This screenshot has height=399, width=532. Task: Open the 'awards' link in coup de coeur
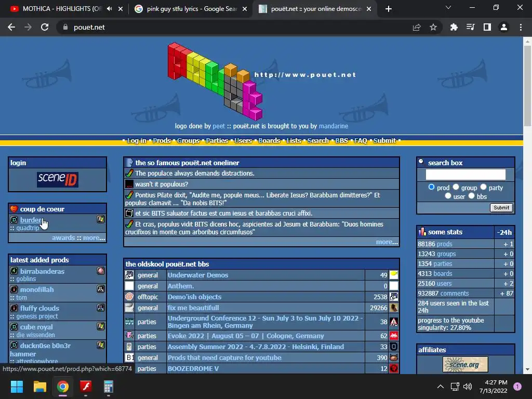pyautogui.click(x=63, y=238)
